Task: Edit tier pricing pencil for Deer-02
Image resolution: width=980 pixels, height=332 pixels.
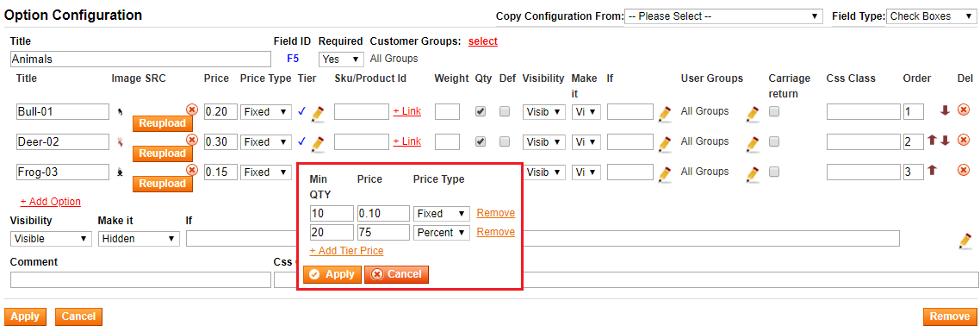Action: (318, 143)
